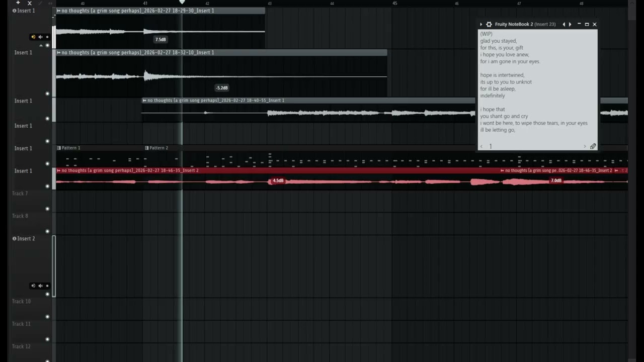The width and height of the screenshot is (644, 362).
Task: Click the pencil edit icon in the NoteBook
Action: point(593,146)
